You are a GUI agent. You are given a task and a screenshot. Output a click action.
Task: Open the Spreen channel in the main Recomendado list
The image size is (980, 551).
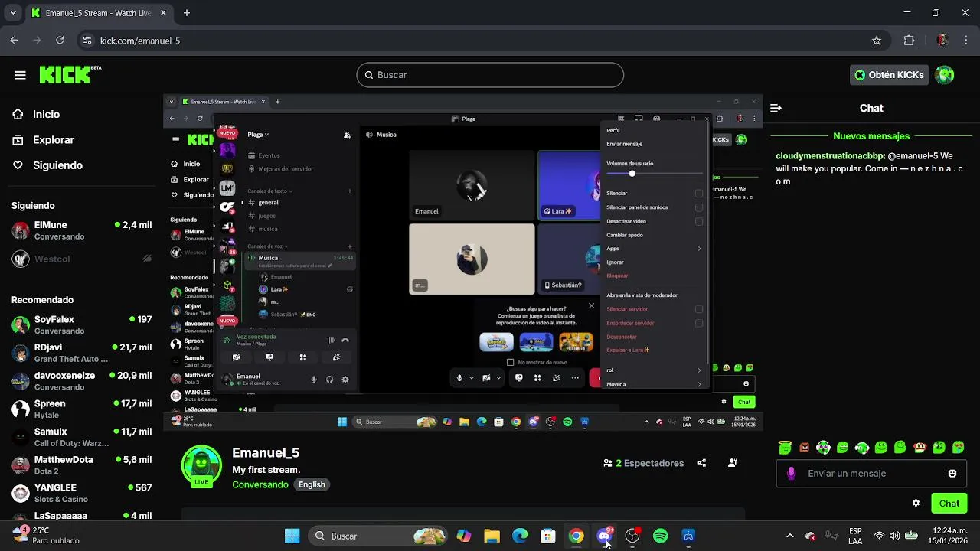click(x=81, y=409)
